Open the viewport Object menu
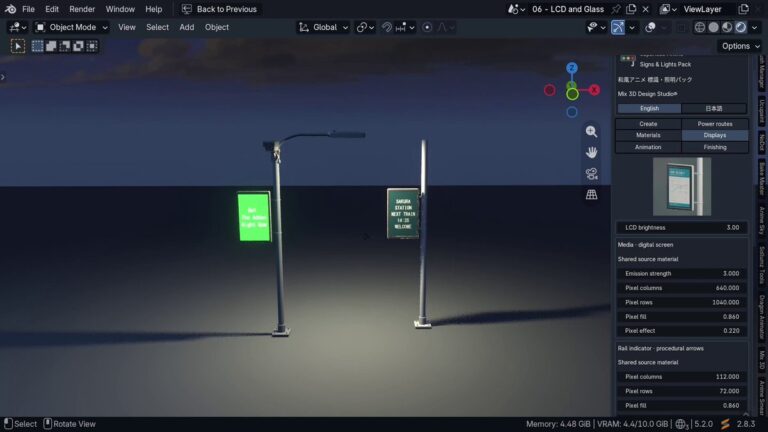768x432 pixels. pos(216,27)
